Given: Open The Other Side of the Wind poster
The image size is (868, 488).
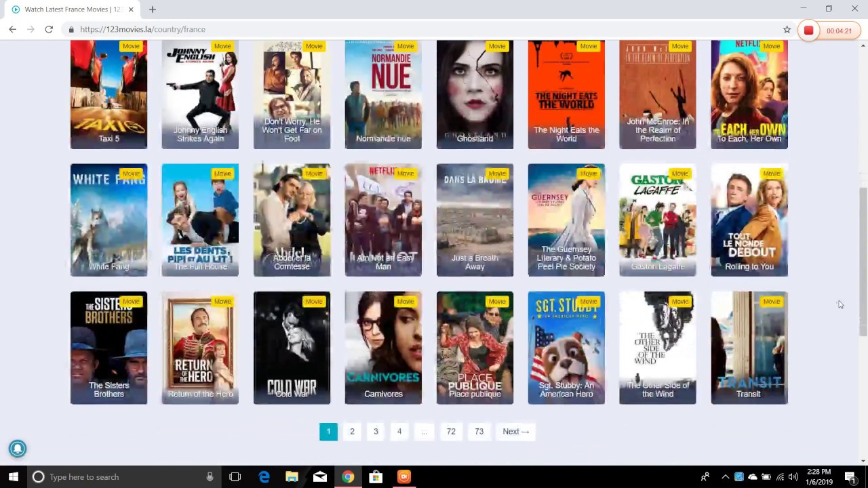Looking at the screenshot, I should (x=658, y=348).
